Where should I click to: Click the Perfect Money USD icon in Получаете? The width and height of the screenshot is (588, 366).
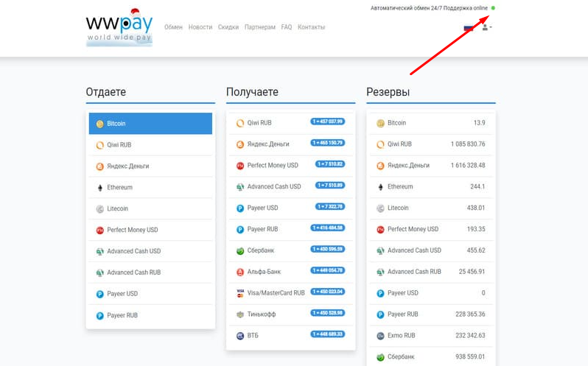pyautogui.click(x=240, y=166)
